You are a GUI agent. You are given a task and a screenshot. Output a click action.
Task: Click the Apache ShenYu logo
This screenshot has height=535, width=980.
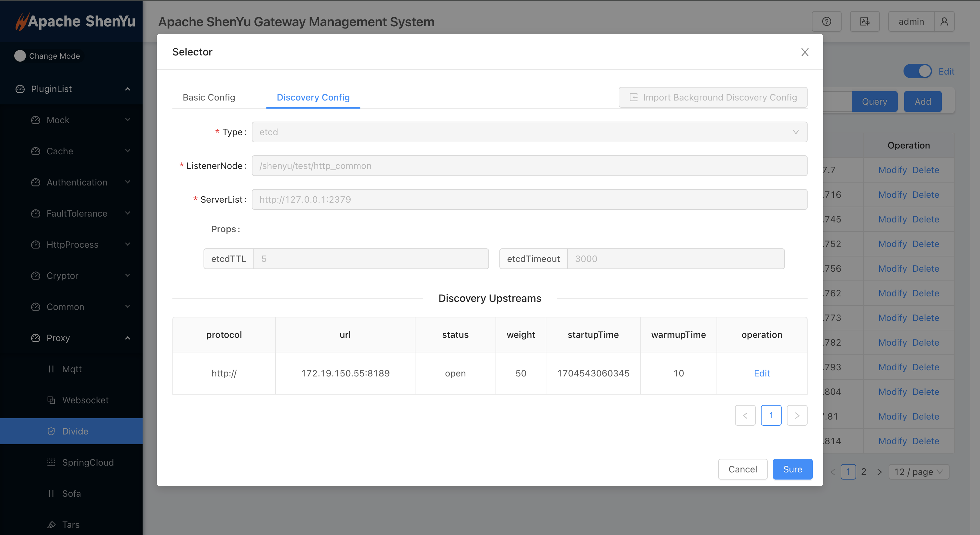coord(75,21)
